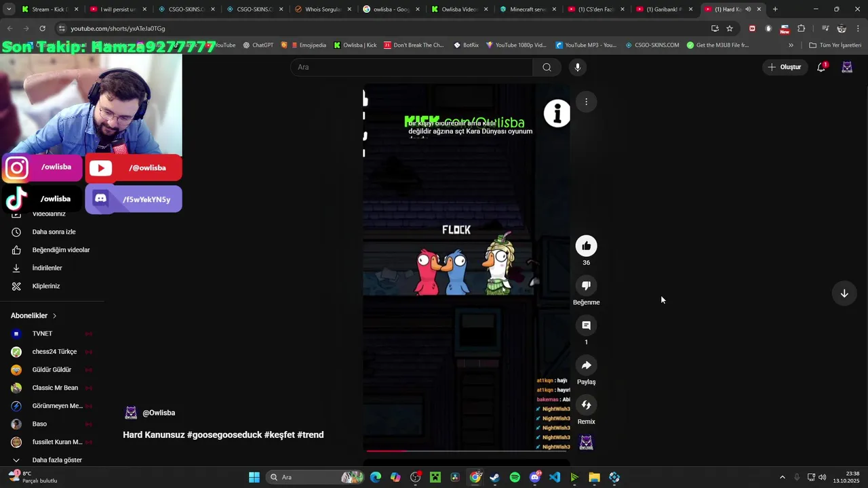Open File Explorer from the taskbar
Screen dimensions: 868x488
click(594, 477)
